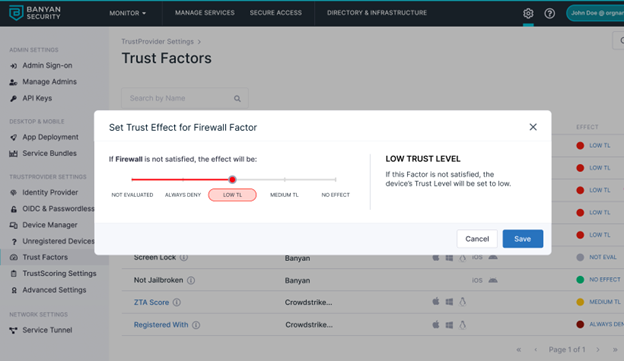Screen dimensions: 624x361
Task: Go to the previous page arrow
Action: pos(536,349)
